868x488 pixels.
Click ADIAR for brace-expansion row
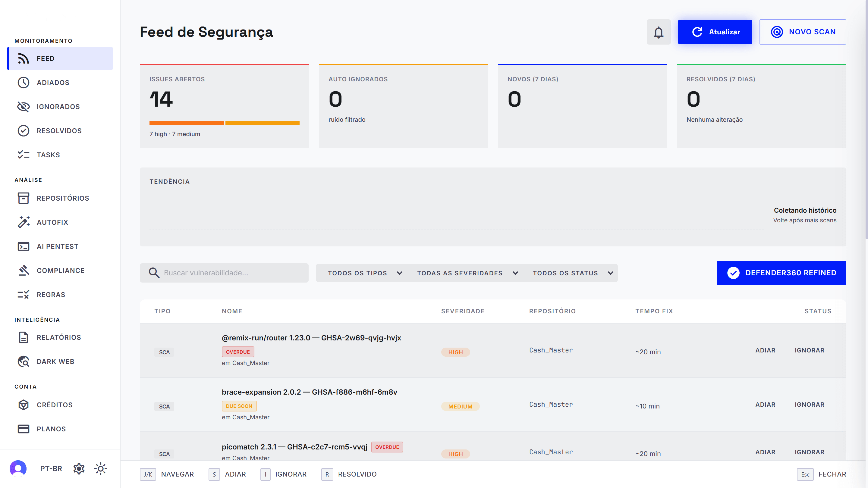point(765,405)
